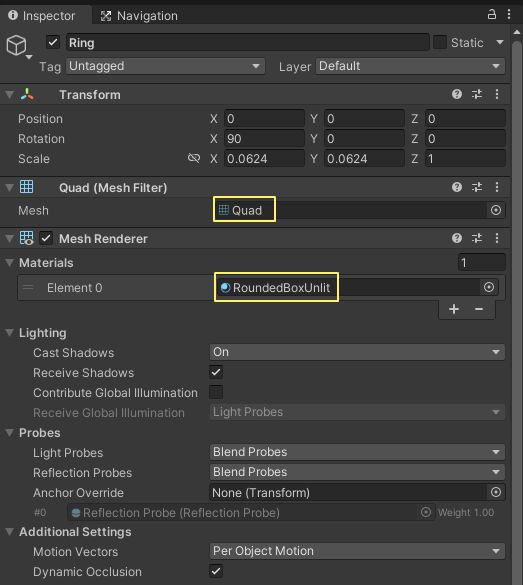Open Transform component help icon
Screen dimensions: 523x585
[457, 94]
